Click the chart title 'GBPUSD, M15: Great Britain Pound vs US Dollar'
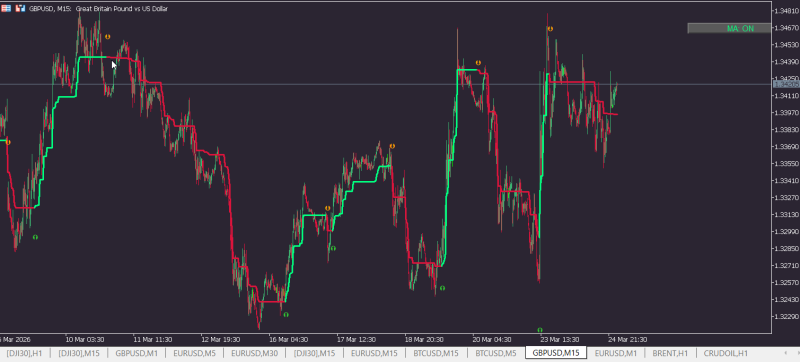This screenshot has height=362, width=800. 98,9
